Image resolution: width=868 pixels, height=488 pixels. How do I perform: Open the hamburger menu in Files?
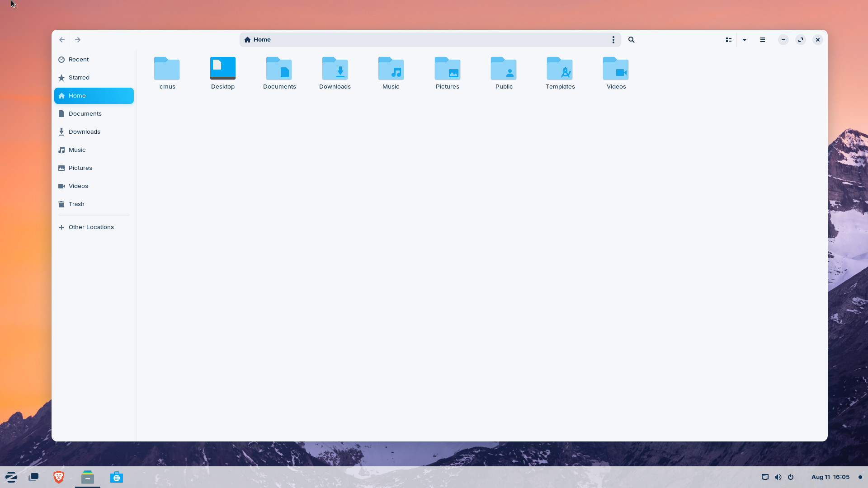coord(762,40)
